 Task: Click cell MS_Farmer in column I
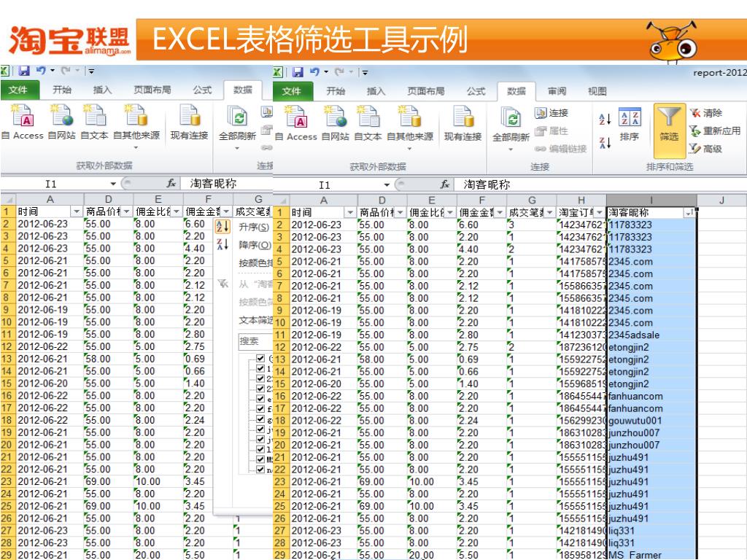coord(651,555)
